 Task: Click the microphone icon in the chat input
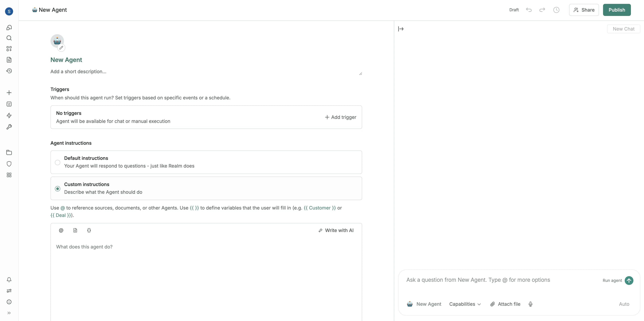[531, 304]
